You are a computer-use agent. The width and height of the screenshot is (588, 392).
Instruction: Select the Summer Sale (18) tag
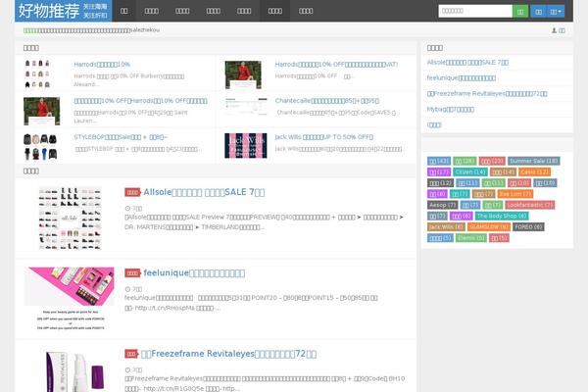534,161
